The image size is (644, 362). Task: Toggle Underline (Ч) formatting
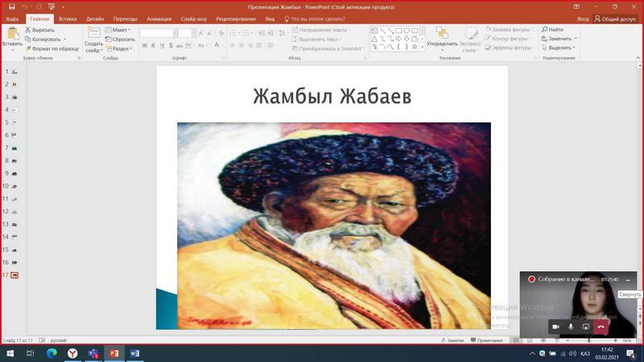click(162, 46)
